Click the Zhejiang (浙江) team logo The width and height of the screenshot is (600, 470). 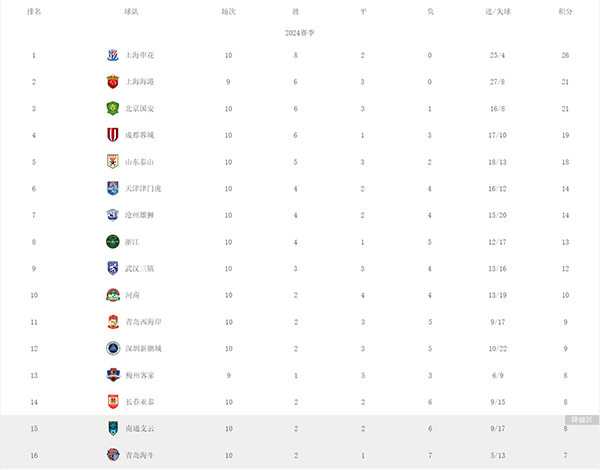(x=113, y=241)
